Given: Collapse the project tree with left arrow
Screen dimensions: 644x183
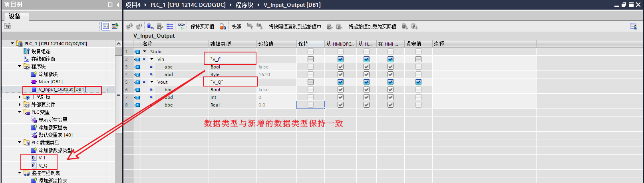Looking at the screenshot, I should pos(118,5).
